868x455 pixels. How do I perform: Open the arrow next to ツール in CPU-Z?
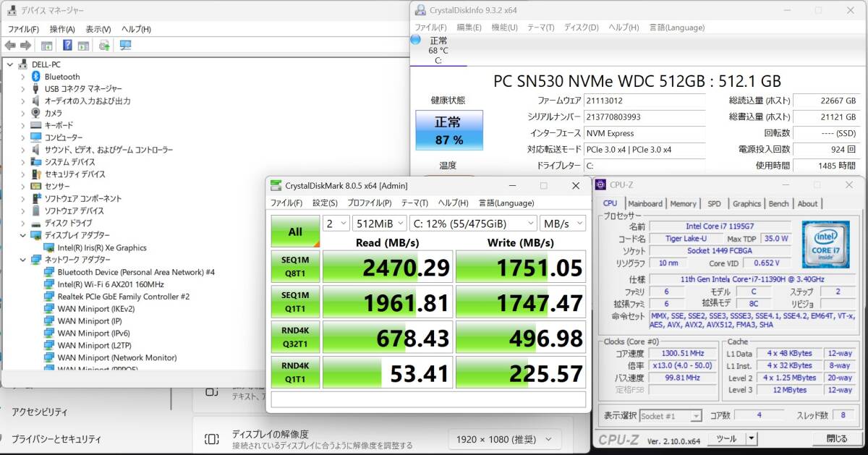751,438
